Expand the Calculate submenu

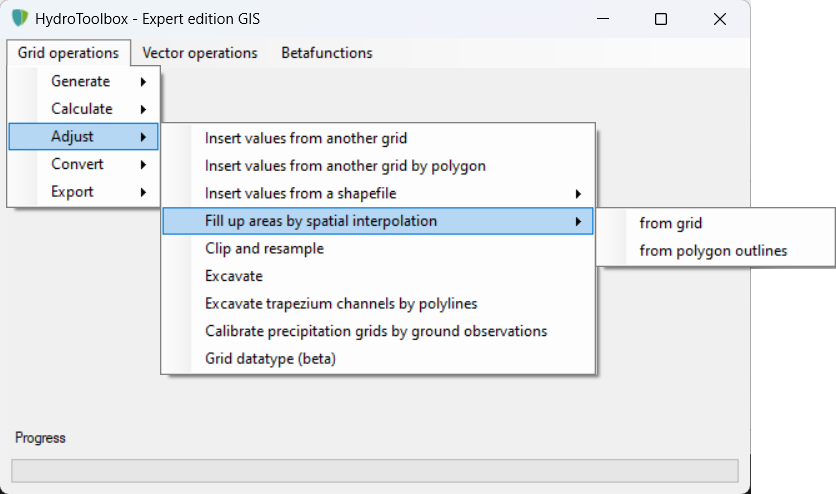coord(82,109)
